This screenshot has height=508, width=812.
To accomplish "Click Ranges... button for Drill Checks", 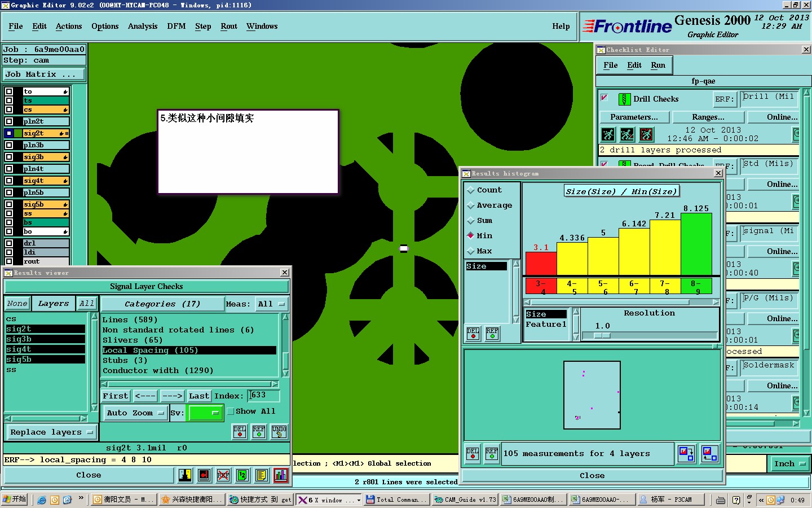I will tap(708, 117).
